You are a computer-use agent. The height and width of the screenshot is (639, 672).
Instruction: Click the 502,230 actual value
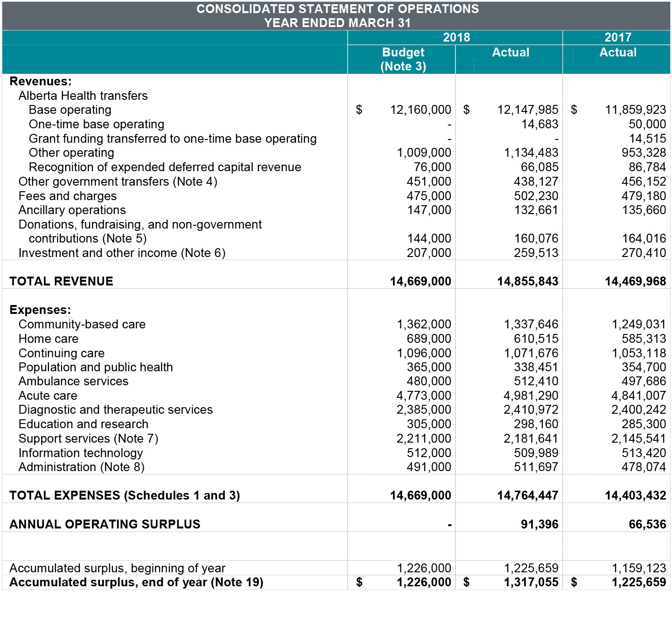click(536, 196)
